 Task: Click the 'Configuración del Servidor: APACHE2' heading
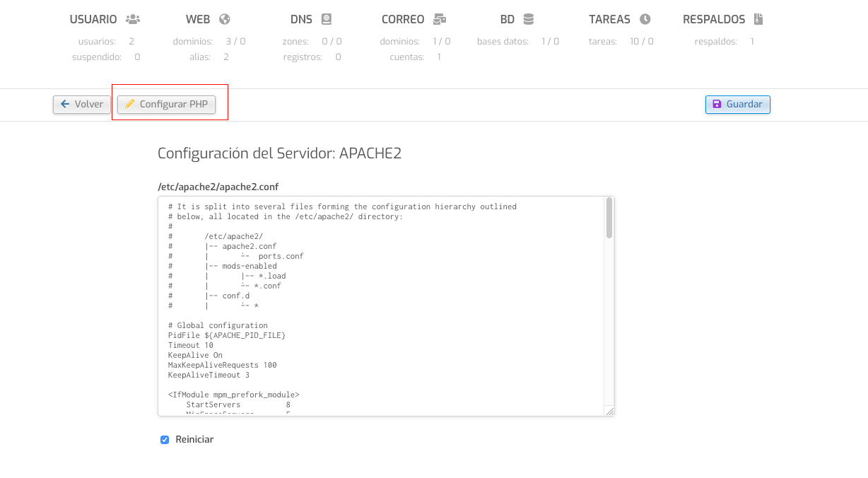click(x=280, y=153)
